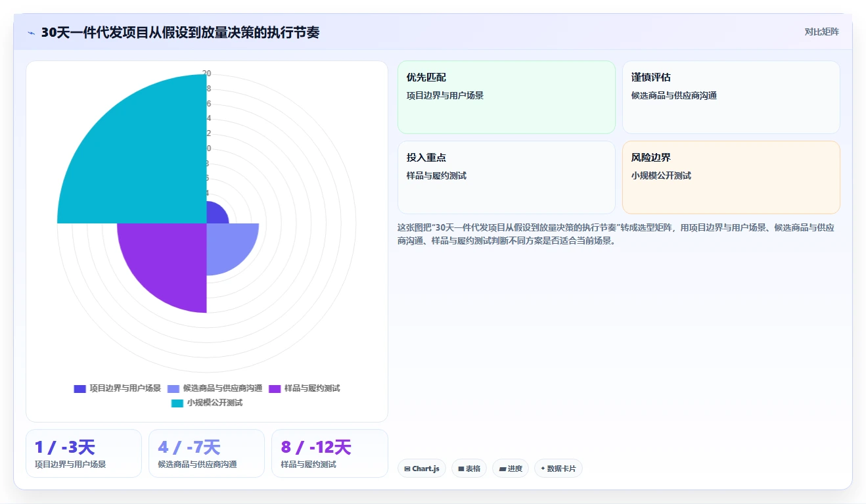Click the lightning icon beside the title

coord(31,32)
